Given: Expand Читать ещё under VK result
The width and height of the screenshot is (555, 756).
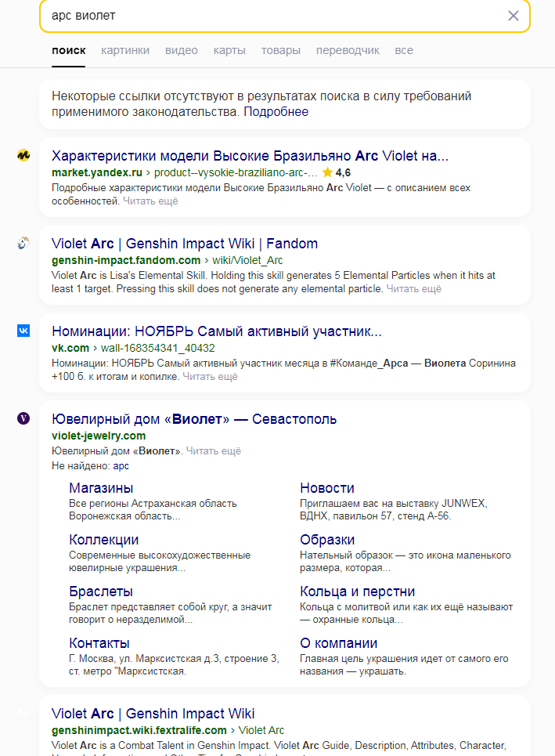Looking at the screenshot, I should pos(210,377).
